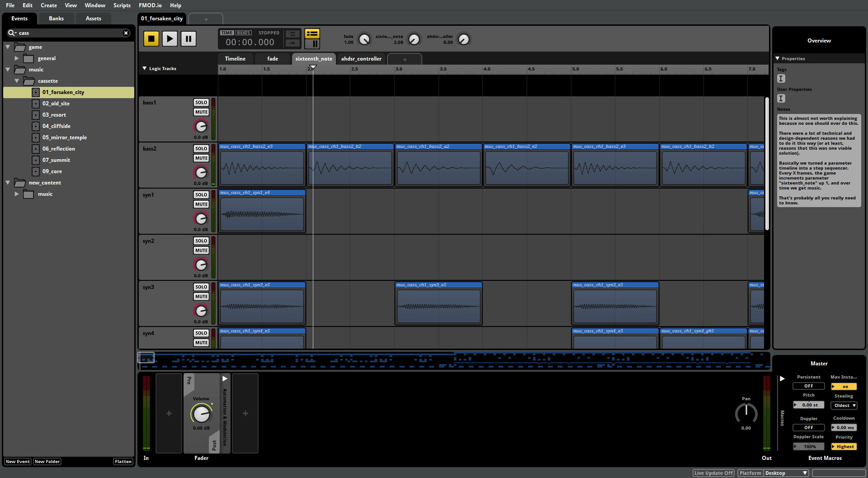Solo the bass1 track

pyautogui.click(x=201, y=103)
